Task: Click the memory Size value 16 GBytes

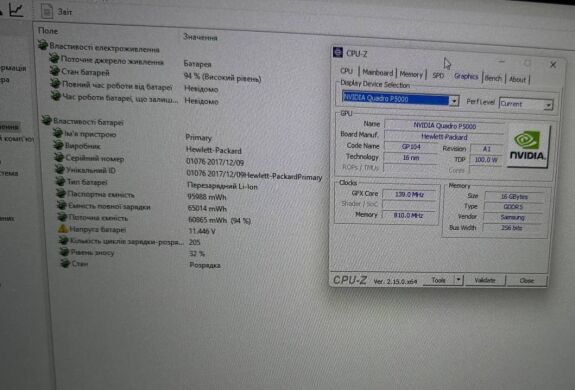Action: click(514, 197)
